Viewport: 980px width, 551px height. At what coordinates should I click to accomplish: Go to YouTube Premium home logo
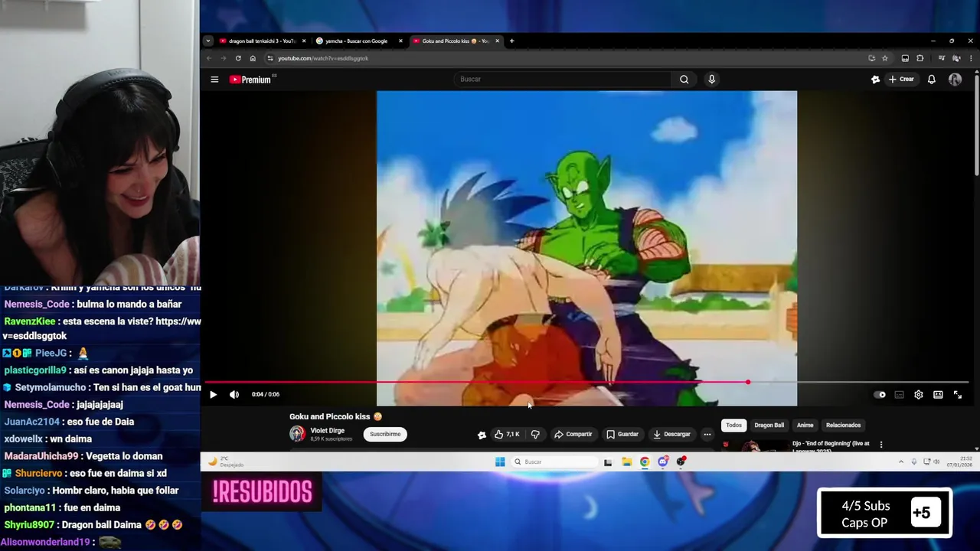pyautogui.click(x=250, y=80)
